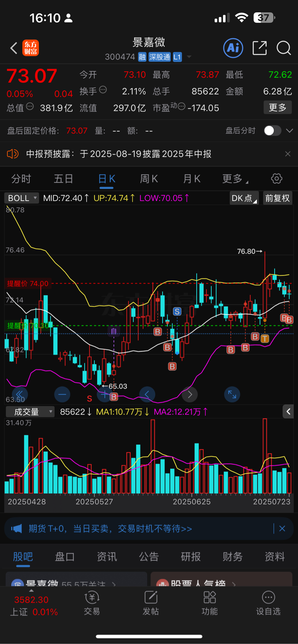Close the 期货T+0 ad banner
The height and width of the screenshot is (644, 298).
(282, 529)
